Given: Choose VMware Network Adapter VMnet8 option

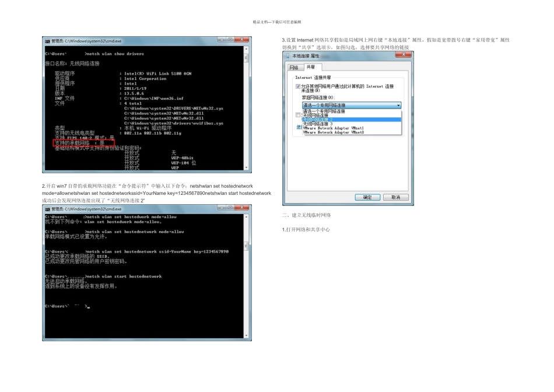Looking at the screenshot, I should point(352,132).
